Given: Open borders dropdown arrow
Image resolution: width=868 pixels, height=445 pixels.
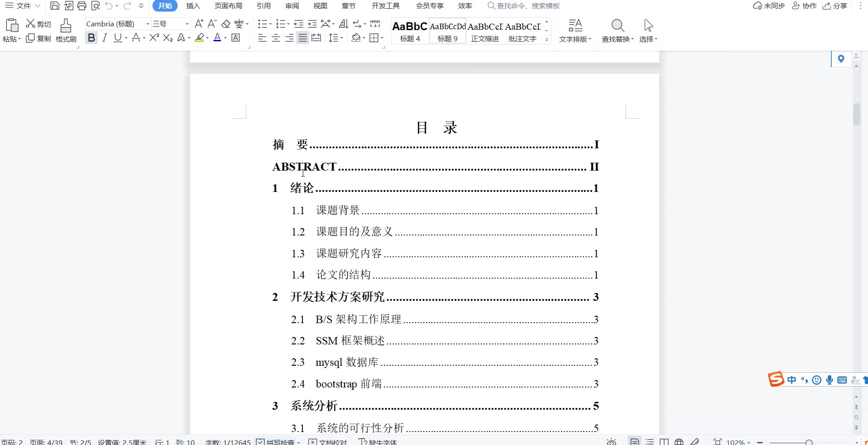Looking at the screenshot, I should 382,38.
